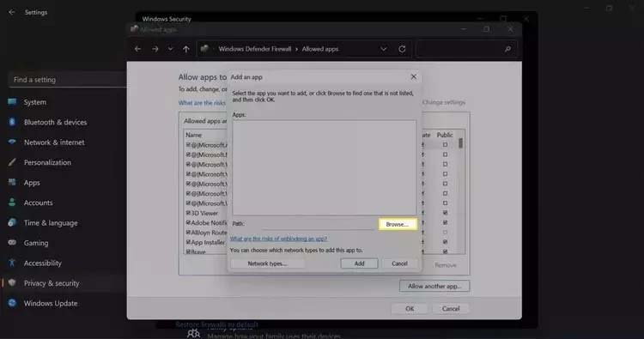This screenshot has height=339, width=644.
Task: Click the search magnifier icon
Action: coord(507,49)
